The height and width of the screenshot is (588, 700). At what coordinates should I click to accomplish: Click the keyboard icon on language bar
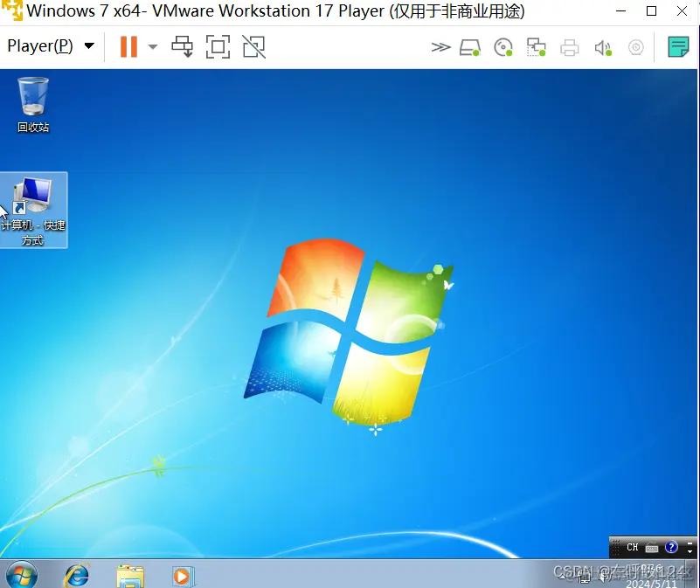pyautogui.click(x=652, y=547)
